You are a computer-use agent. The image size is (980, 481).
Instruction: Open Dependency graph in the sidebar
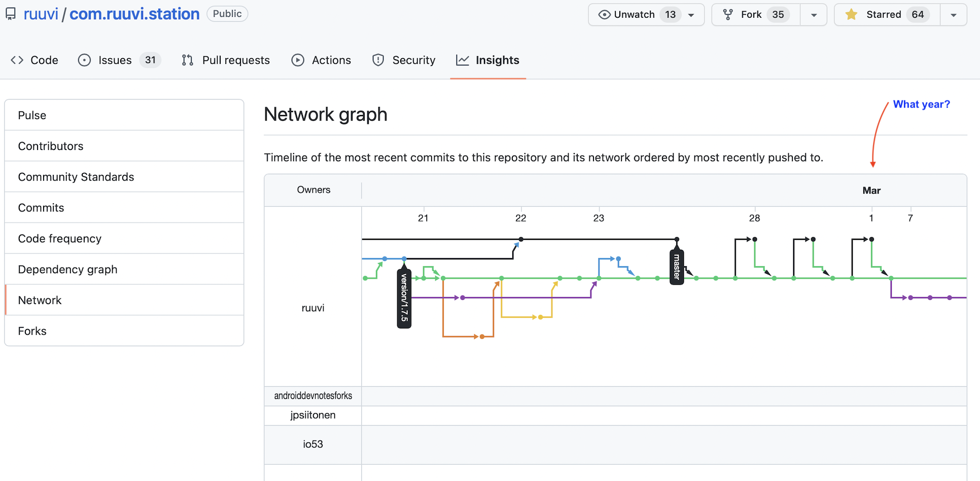124,270
